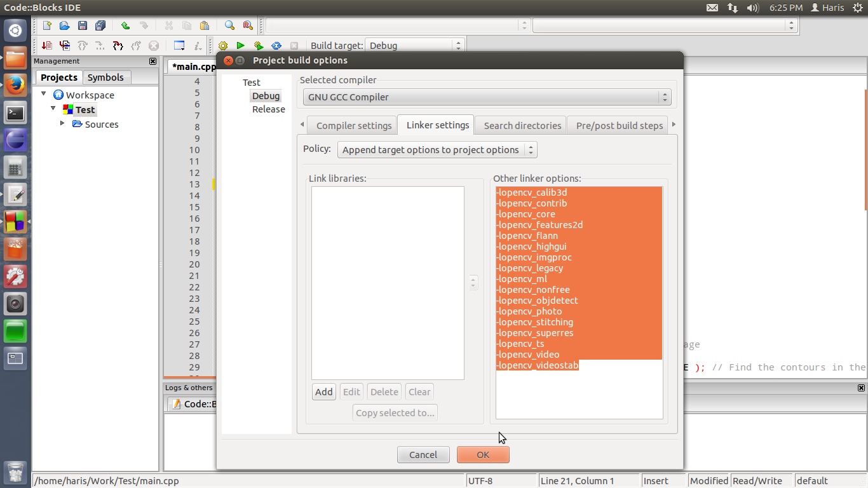
Task: Click the 6:25 PM clock
Action: pyautogui.click(x=786, y=8)
